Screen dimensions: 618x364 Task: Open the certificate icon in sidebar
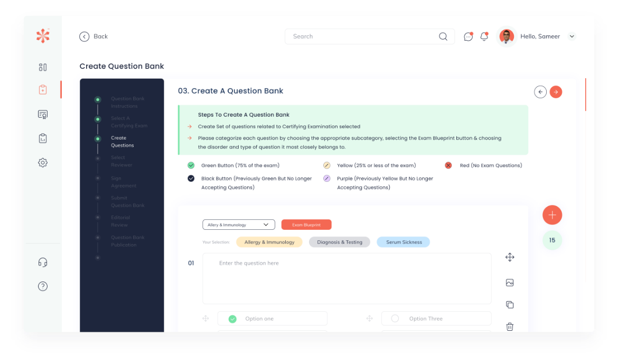(x=43, y=114)
